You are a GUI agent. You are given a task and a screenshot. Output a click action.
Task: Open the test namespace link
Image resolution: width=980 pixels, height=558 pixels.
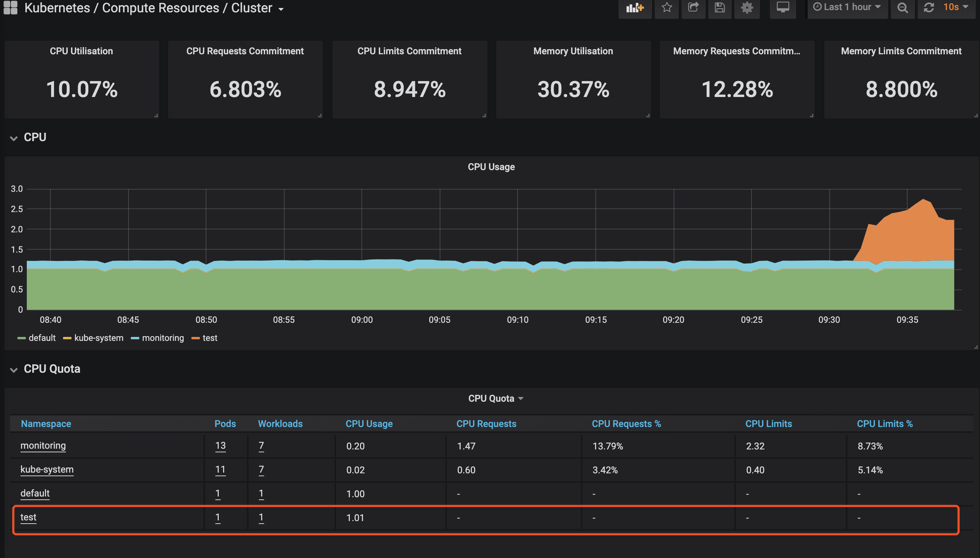click(28, 517)
